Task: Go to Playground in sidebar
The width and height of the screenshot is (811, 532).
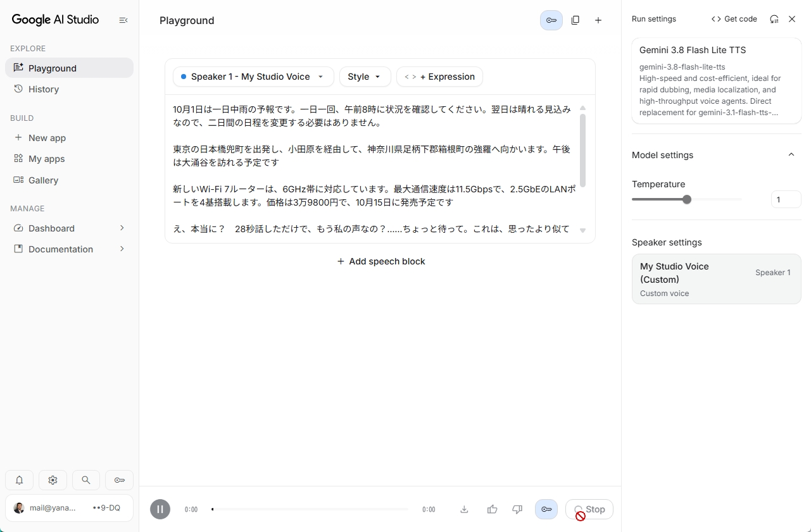Action: [x=69, y=68]
